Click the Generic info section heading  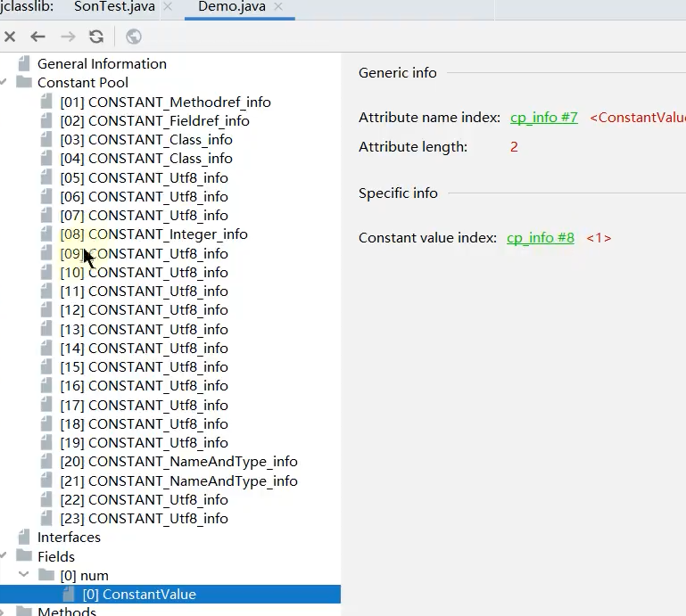398,72
